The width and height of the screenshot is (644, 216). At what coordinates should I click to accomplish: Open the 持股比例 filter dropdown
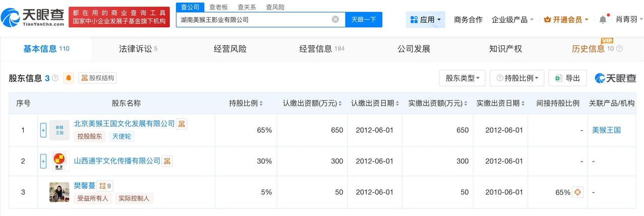tap(517, 78)
